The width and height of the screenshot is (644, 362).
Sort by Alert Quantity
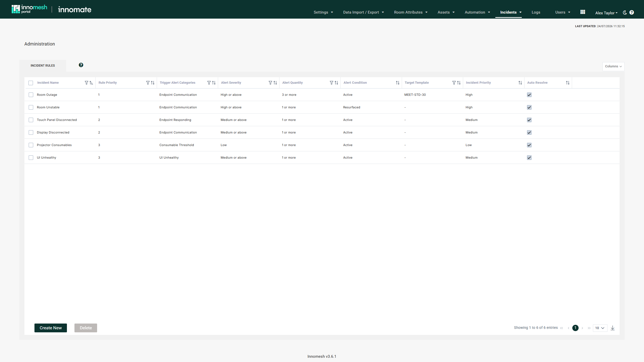336,83
